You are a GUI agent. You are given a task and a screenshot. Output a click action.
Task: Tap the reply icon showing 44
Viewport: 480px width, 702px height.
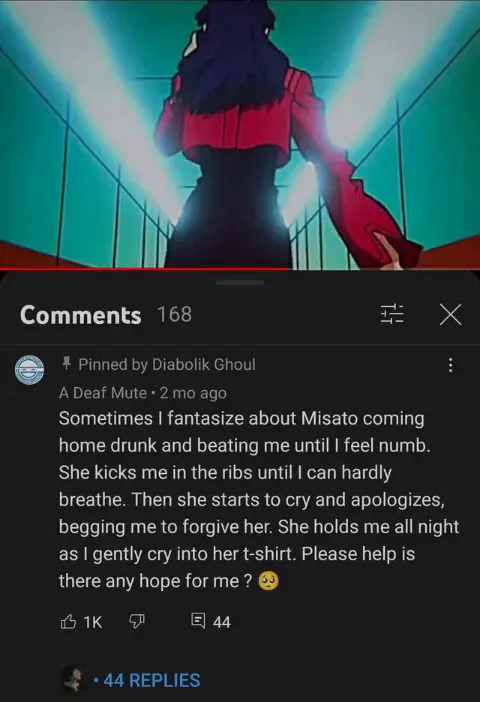click(x=198, y=621)
